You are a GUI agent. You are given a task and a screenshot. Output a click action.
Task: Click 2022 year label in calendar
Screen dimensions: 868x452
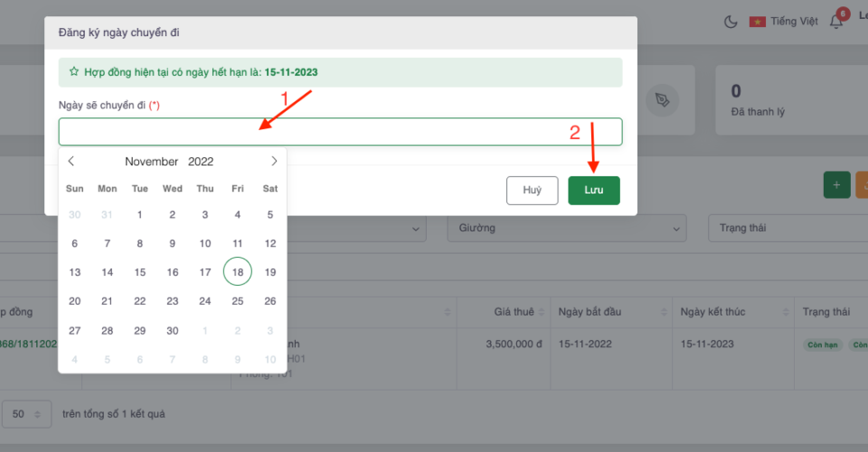click(201, 162)
